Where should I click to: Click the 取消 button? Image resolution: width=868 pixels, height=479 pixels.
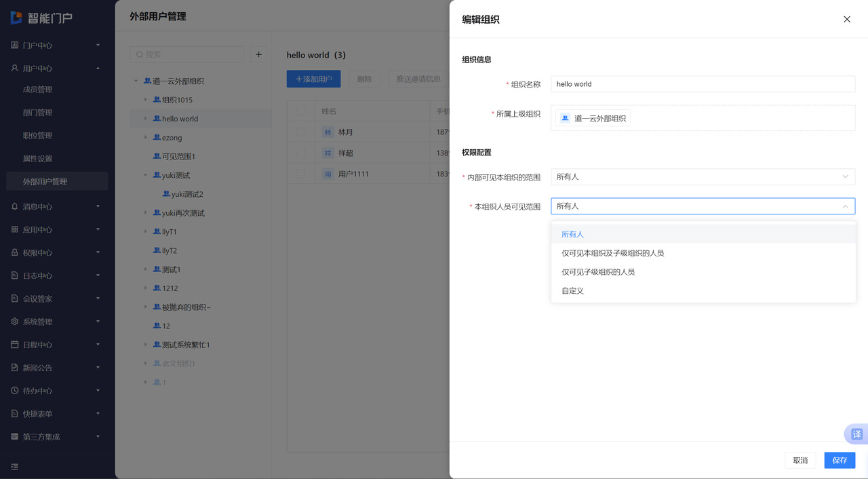(x=800, y=461)
